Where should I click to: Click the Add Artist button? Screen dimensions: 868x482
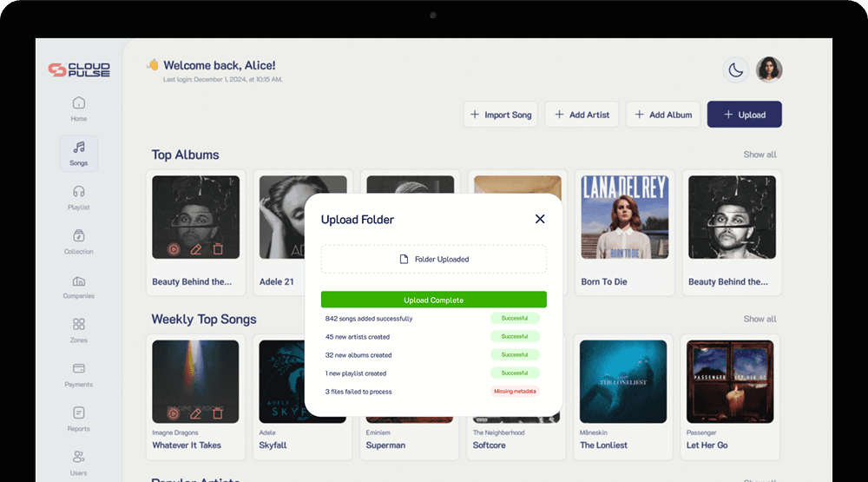click(x=581, y=115)
